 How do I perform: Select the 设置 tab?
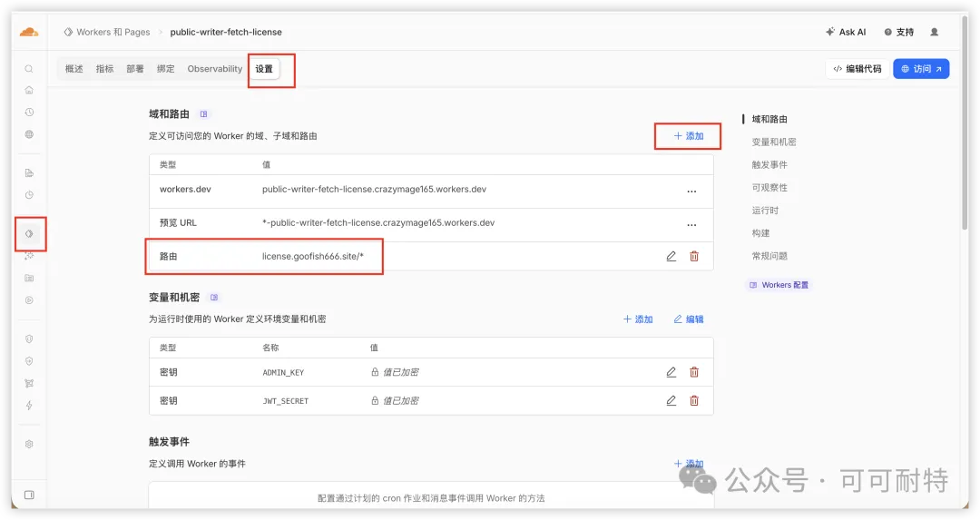pyautogui.click(x=264, y=69)
